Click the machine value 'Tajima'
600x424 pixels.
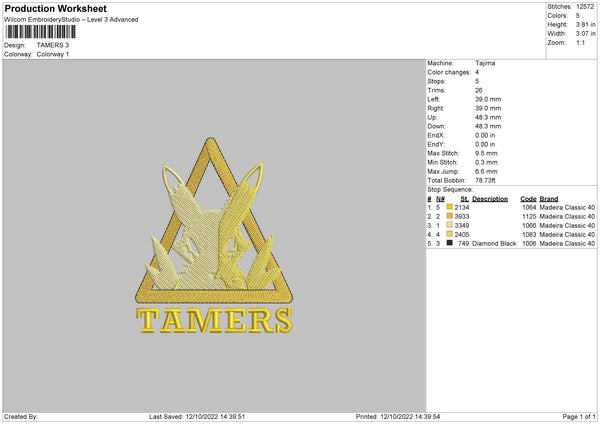pyautogui.click(x=485, y=63)
